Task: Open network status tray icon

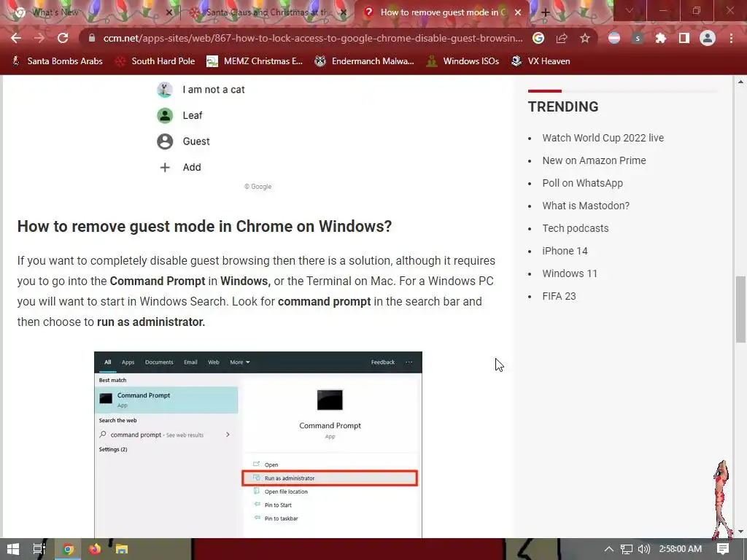Action: pyautogui.click(x=627, y=549)
